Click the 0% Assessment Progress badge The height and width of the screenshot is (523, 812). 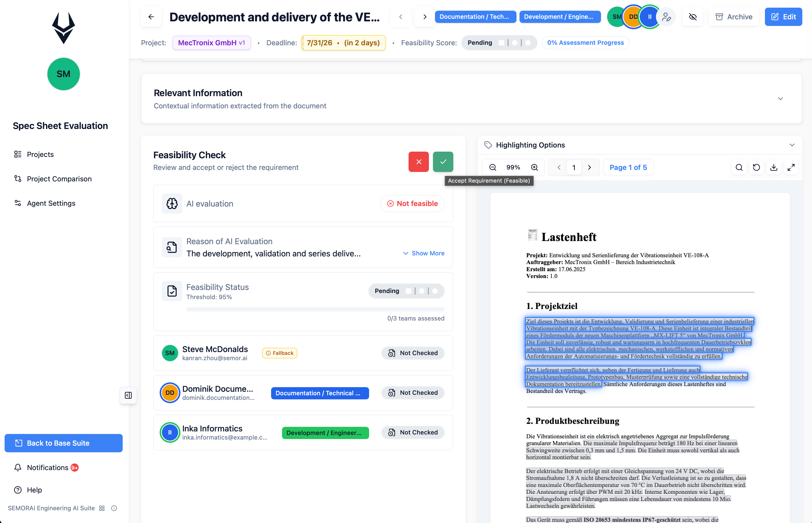tap(585, 43)
